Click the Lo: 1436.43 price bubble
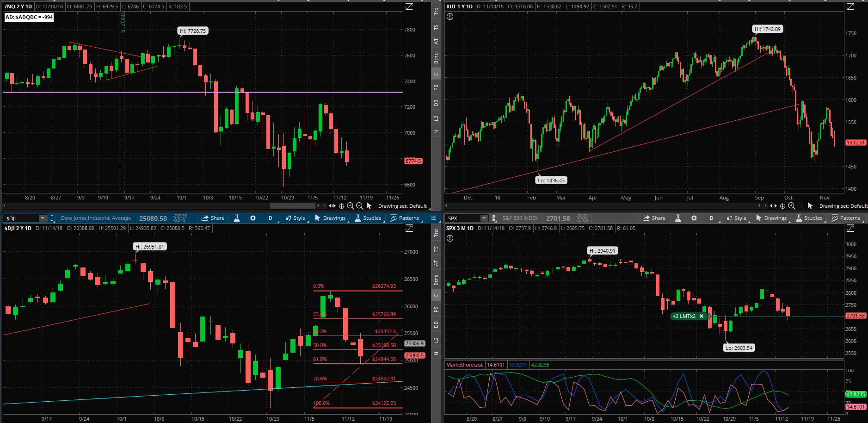Image resolution: width=868 pixels, height=423 pixels. [551, 180]
